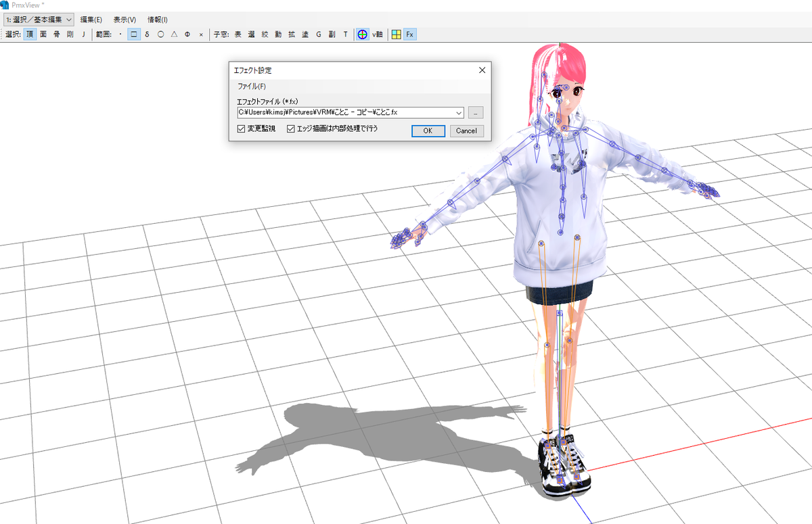Select the δ range tool
812x524 pixels.
[147, 34]
